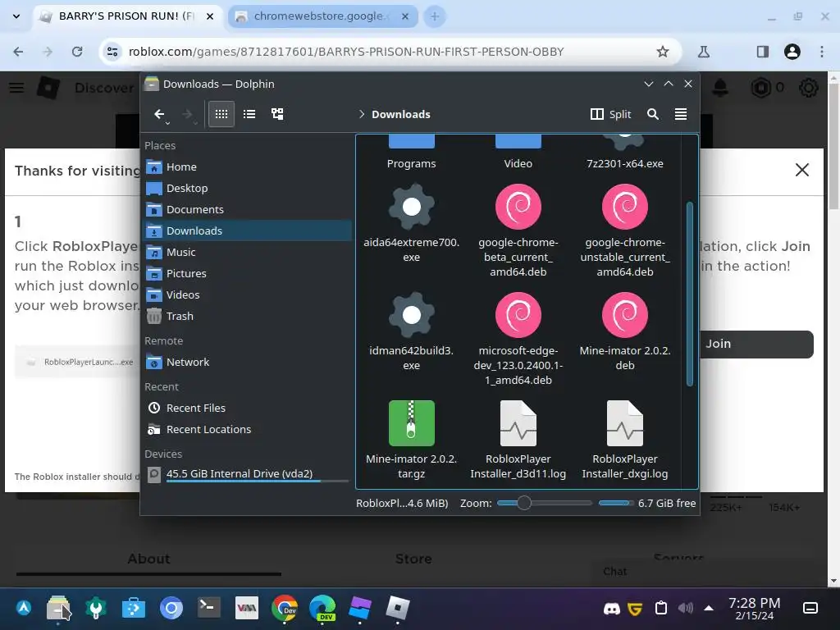Switch Dolphin to Compact tree view

click(277, 114)
